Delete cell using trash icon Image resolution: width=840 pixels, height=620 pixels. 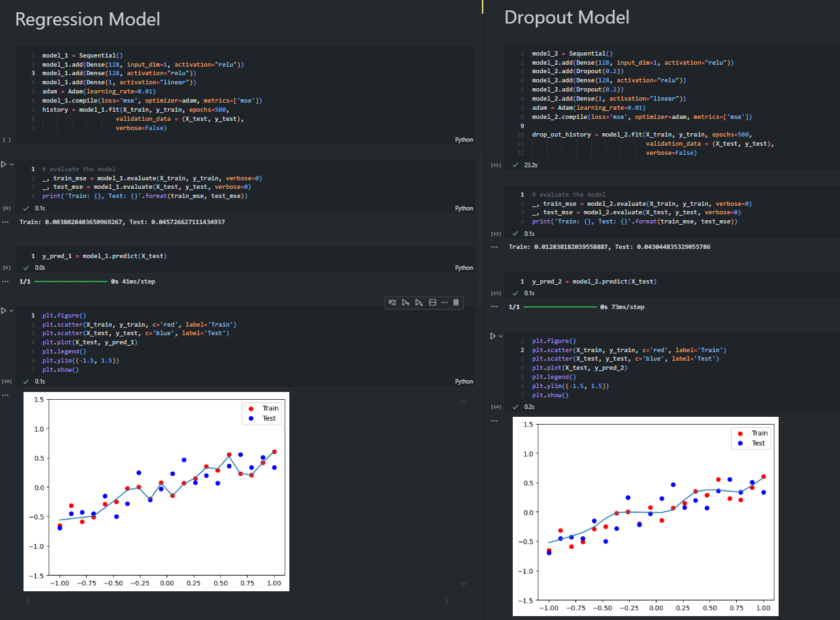tap(456, 302)
